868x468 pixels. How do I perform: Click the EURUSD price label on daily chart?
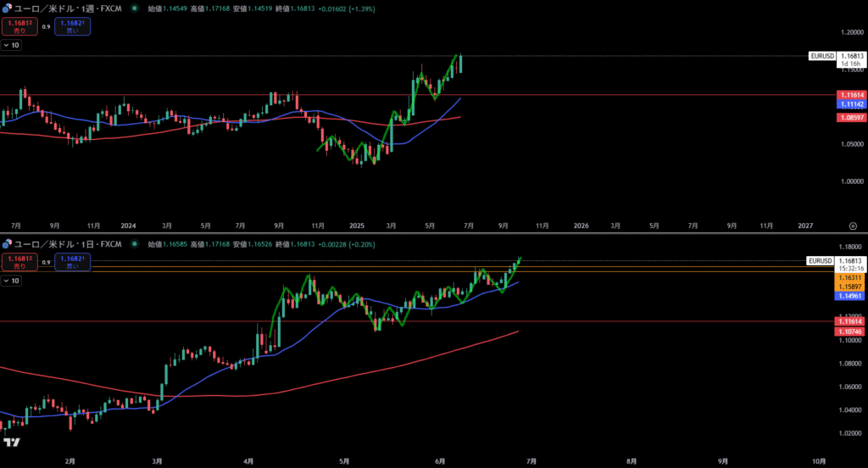820,260
